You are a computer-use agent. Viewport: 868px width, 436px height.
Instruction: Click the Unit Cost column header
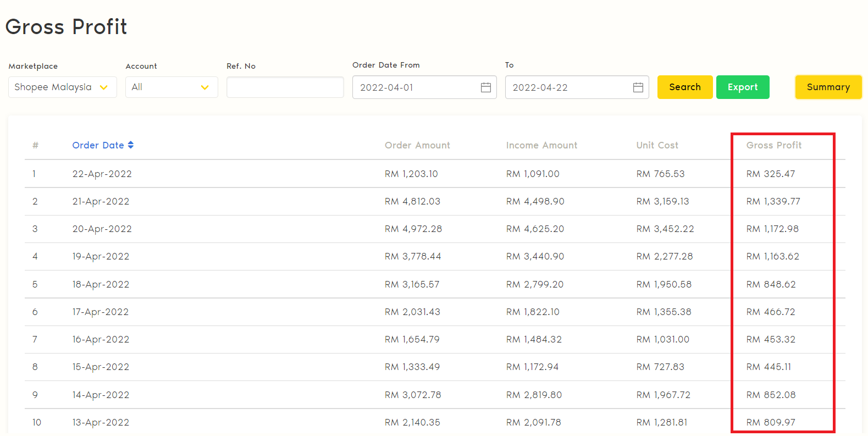pos(657,145)
